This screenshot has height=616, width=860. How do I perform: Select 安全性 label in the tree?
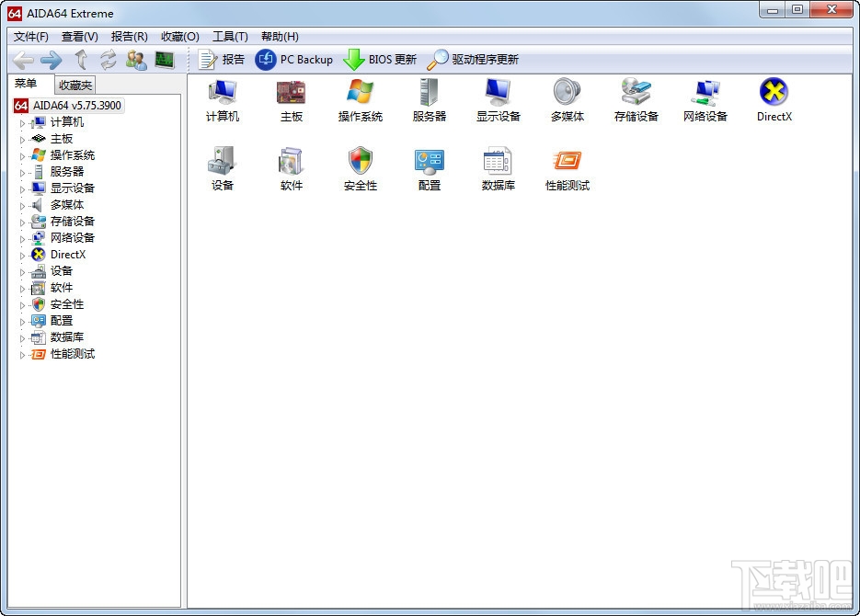point(67,304)
